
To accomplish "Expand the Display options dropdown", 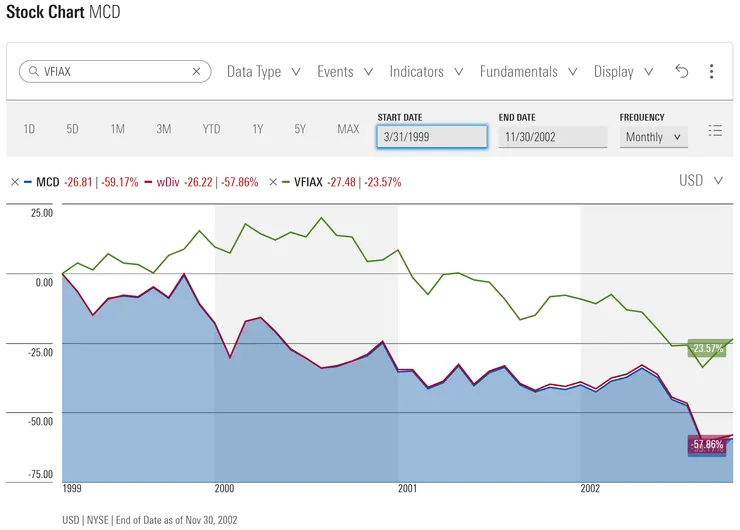I will tap(623, 72).
